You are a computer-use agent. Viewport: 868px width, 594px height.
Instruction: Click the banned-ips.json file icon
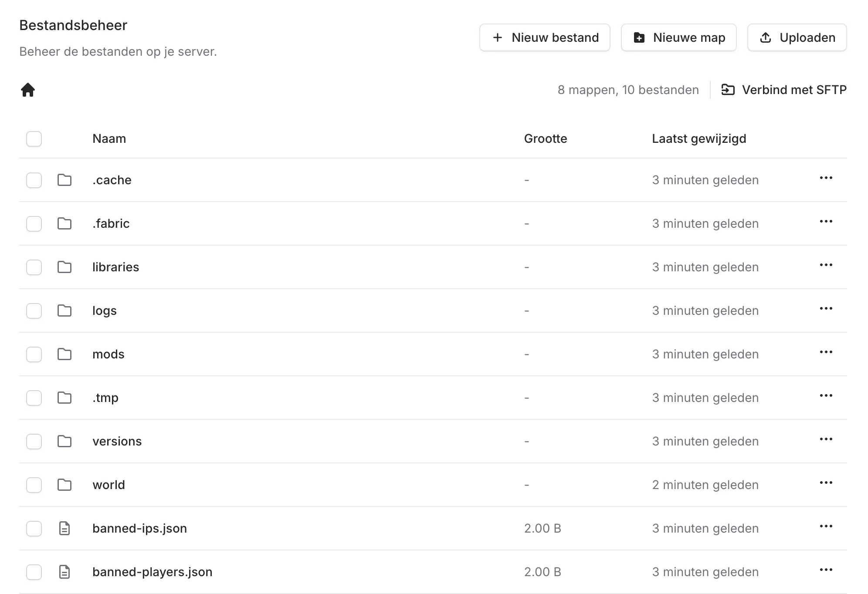click(64, 528)
